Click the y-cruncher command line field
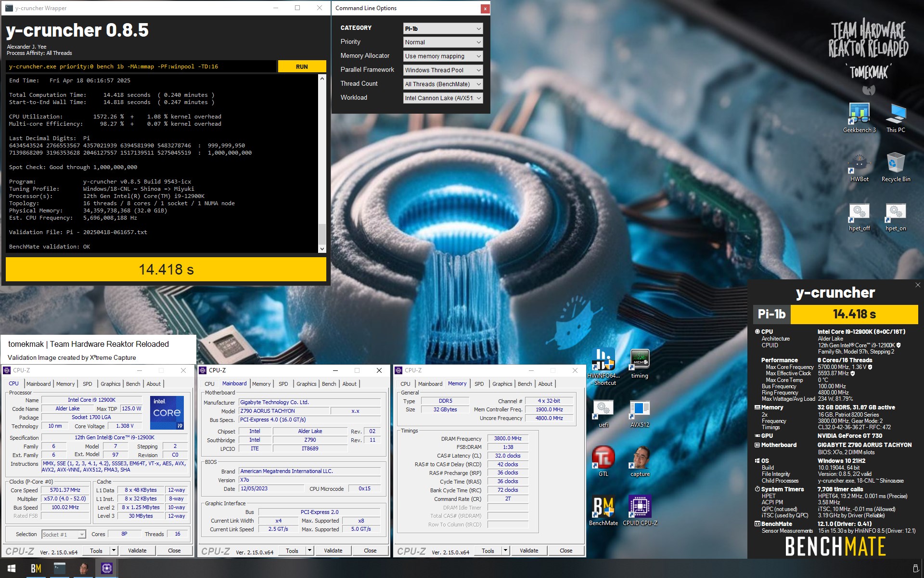The height and width of the screenshot is (578, 924). (x=141, y=66)
